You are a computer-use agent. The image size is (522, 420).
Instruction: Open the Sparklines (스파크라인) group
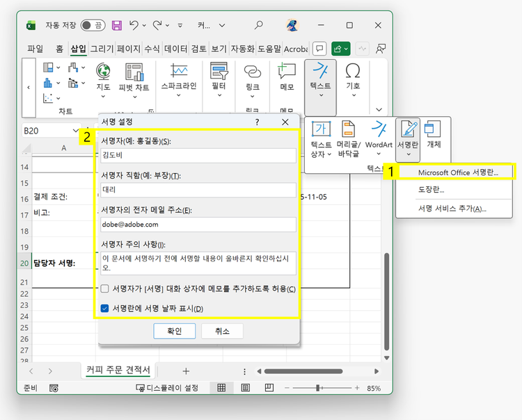pyautogui.click(x=179, y=80)
